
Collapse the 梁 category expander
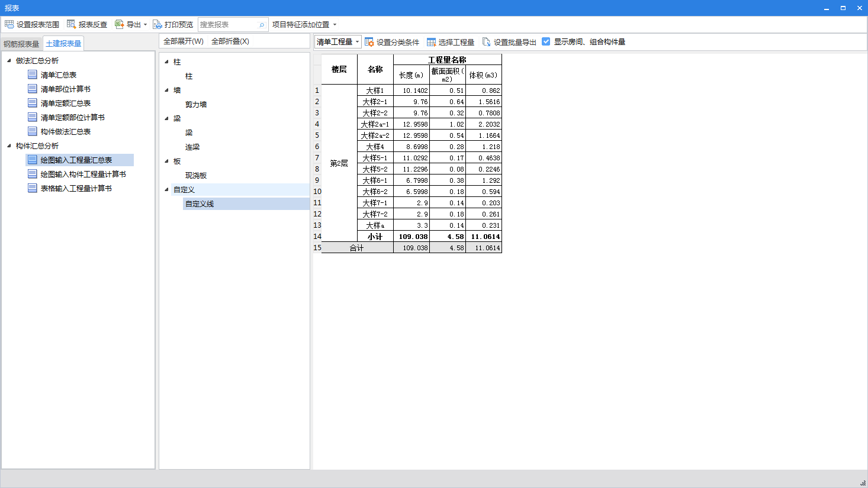pyautogui.click(x=166, y=118)
